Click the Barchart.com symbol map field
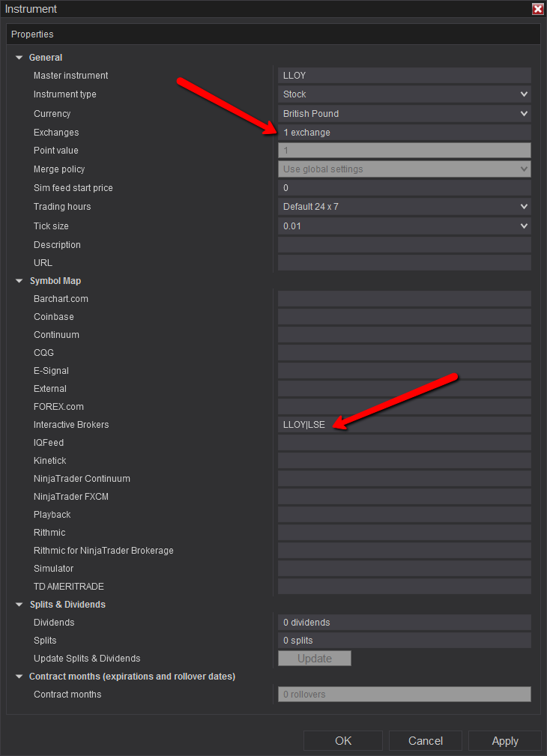The image size is (547, 756). [x=404, y=299]
